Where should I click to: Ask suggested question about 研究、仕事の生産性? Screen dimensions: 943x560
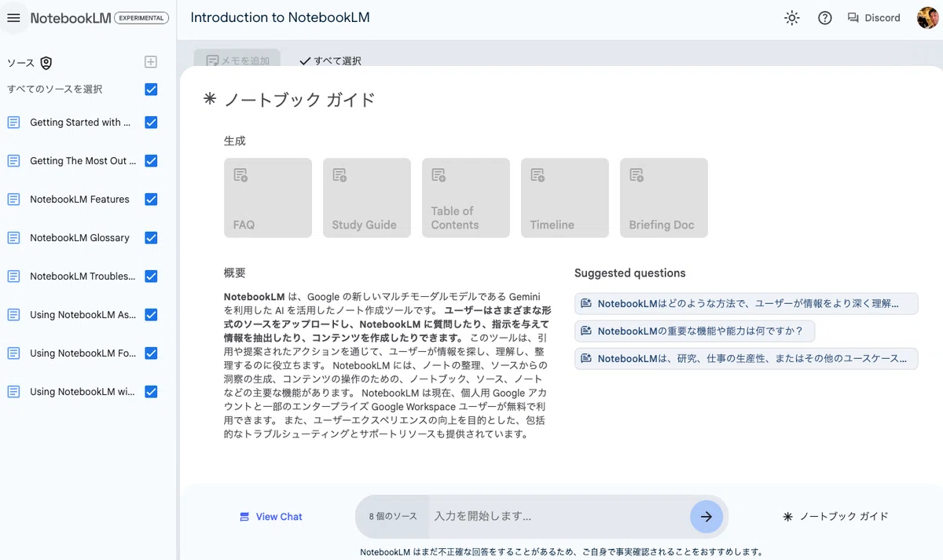(x=747, y=358)
